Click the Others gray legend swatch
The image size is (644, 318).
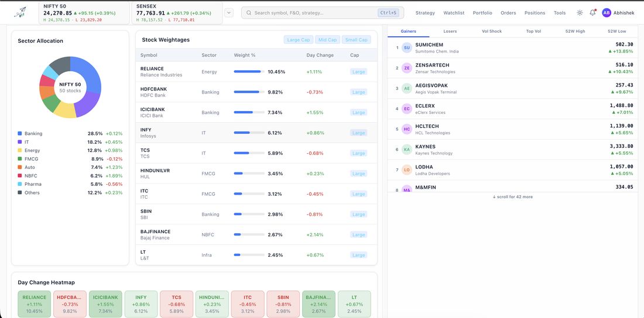tap(20, 192)
